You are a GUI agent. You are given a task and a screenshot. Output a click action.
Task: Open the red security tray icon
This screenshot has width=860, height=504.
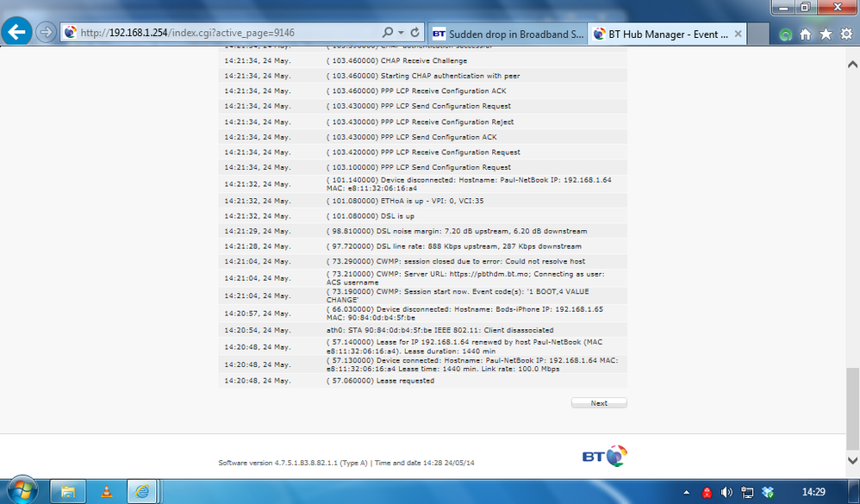[707, 493]
